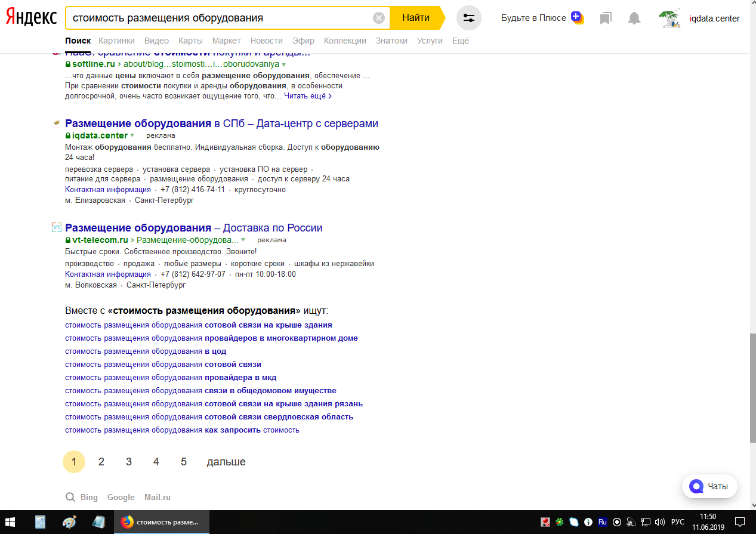
Task: Go to results page 2
Action: (101, 462)
